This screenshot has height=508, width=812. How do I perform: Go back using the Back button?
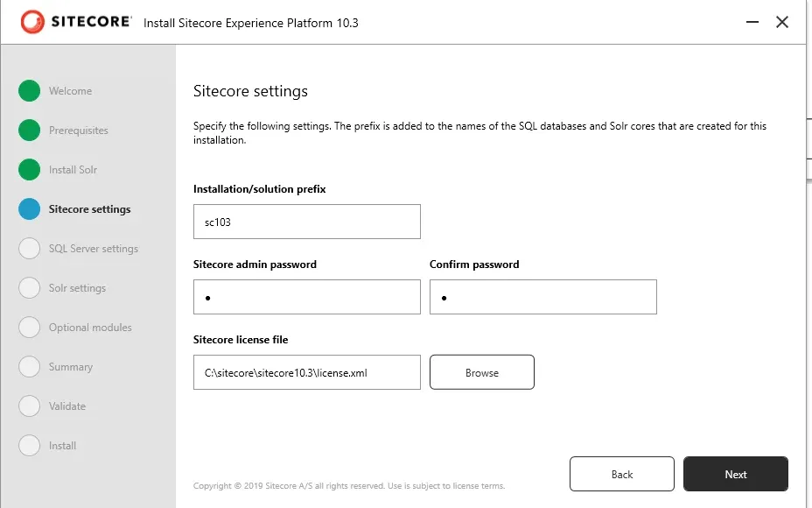(621, 474)
